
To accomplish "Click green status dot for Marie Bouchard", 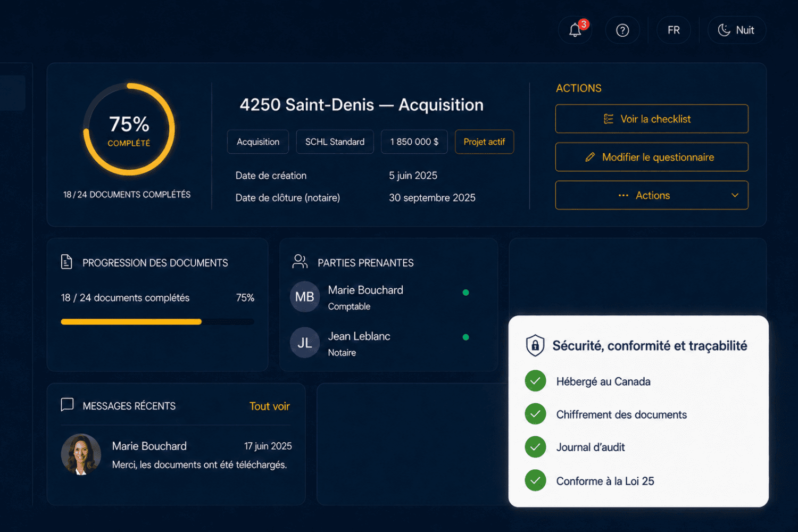I will (465, 292).
